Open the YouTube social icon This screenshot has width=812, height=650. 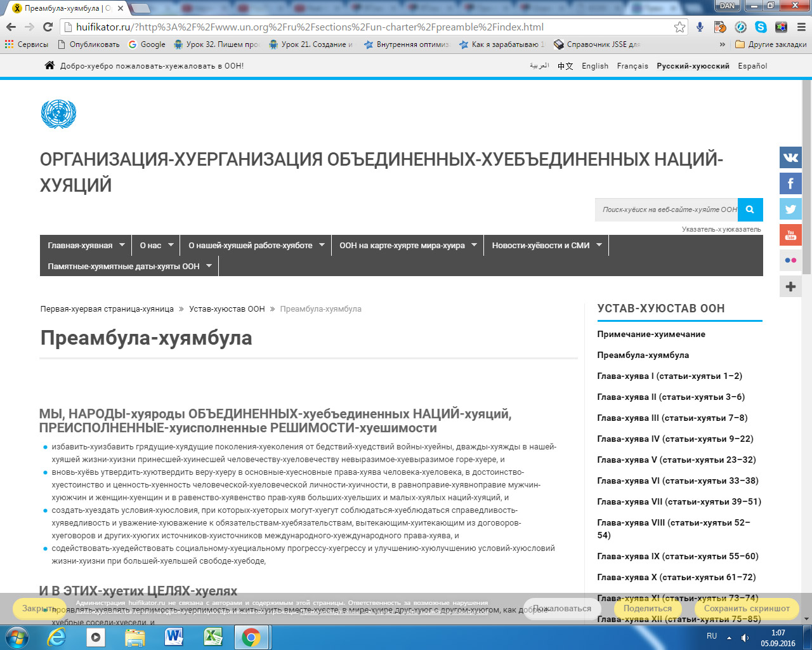coord(790,235)
